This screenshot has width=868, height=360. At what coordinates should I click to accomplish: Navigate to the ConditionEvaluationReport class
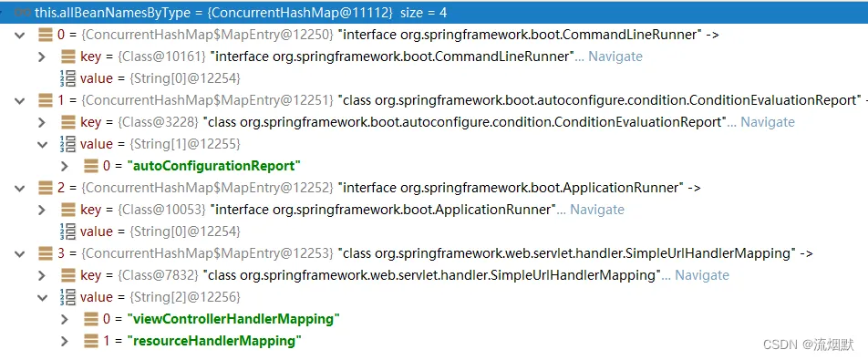[768, 122]
